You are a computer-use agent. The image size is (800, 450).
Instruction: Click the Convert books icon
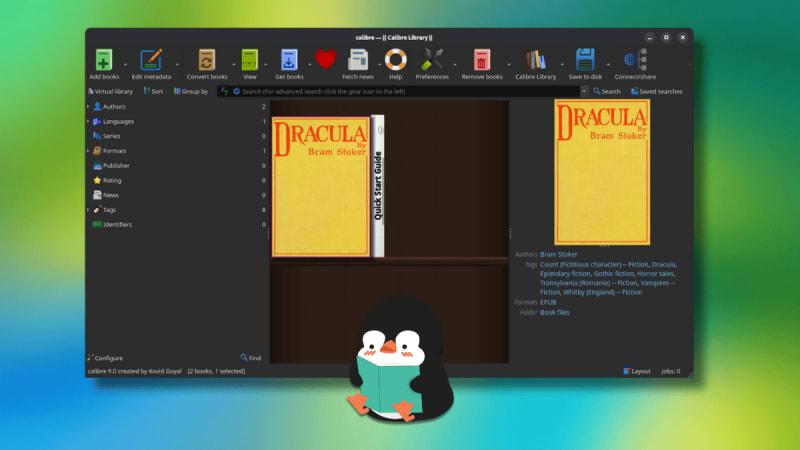[x=207, y=60]
